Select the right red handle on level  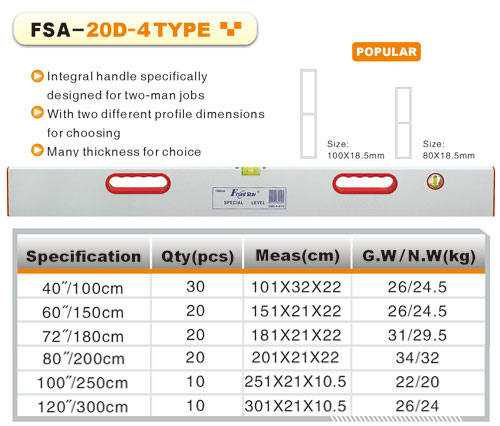coord(365,183)
